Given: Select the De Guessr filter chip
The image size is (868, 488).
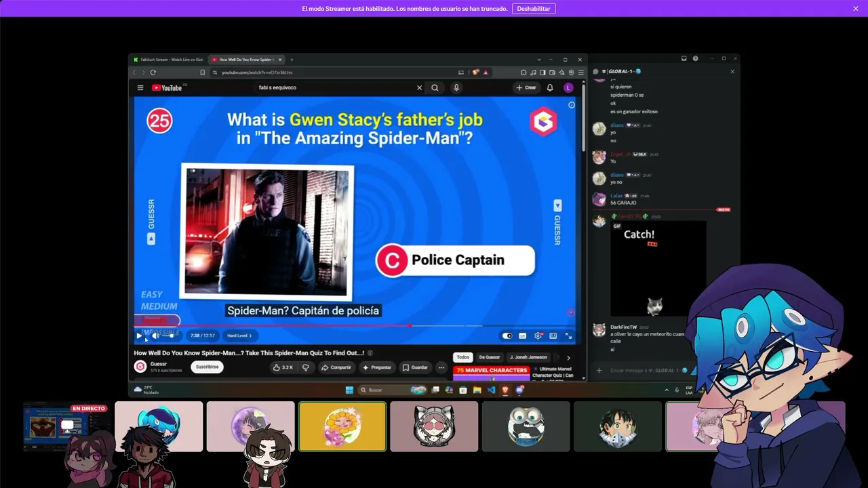Looking at the screenshot, I should click(x=490, y=357).
